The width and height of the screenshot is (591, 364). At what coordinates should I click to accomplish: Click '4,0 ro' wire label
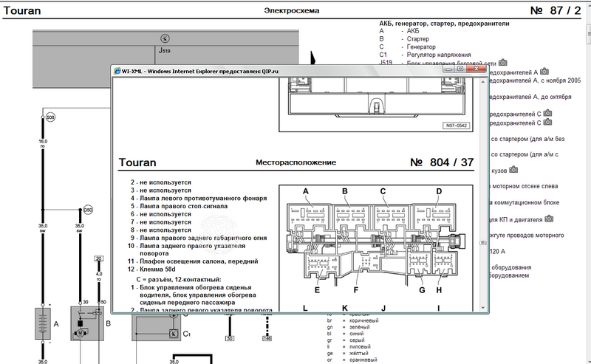(x=99, y=276)
